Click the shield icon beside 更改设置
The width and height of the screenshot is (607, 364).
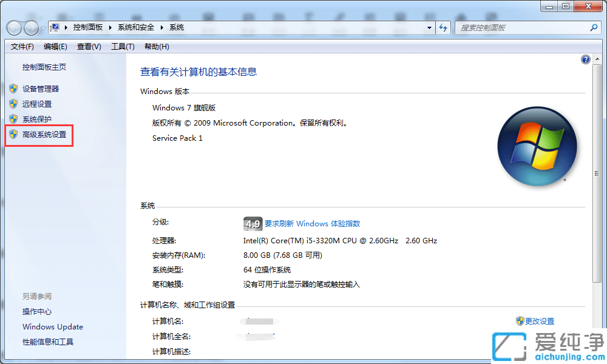click(x=520, y=321)
